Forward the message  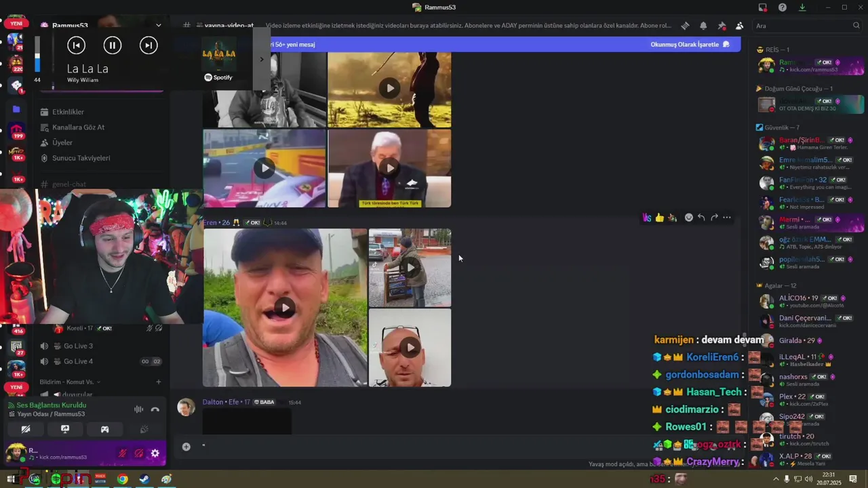pos(714,218)
